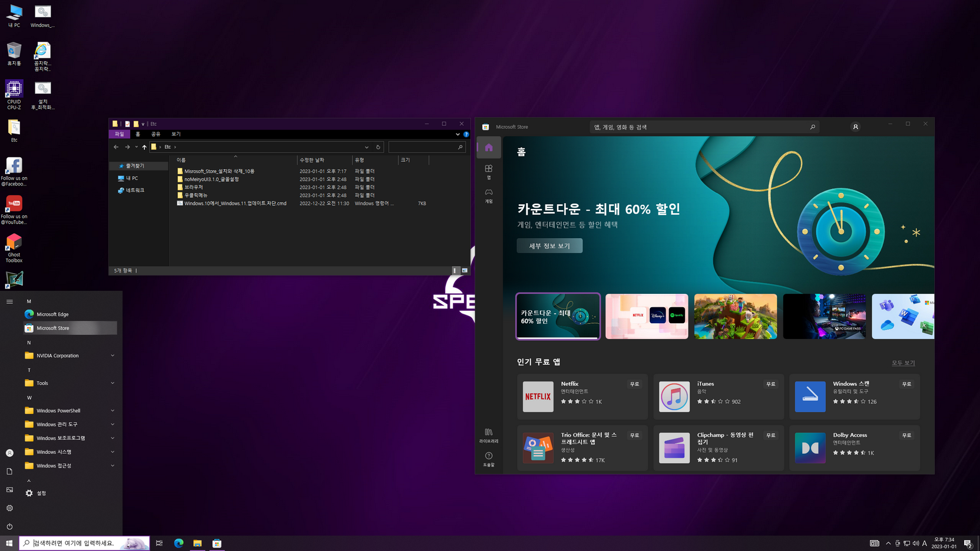Click the 무료 button on Netflix card
The width and height of the screenshot is (980, 551).
click(x=634, y=384)
